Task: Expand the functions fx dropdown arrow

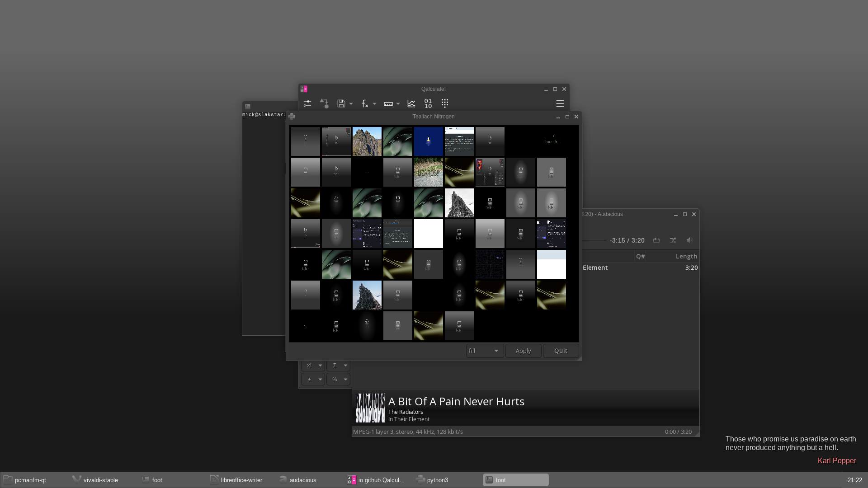Action: coord(374,104)
